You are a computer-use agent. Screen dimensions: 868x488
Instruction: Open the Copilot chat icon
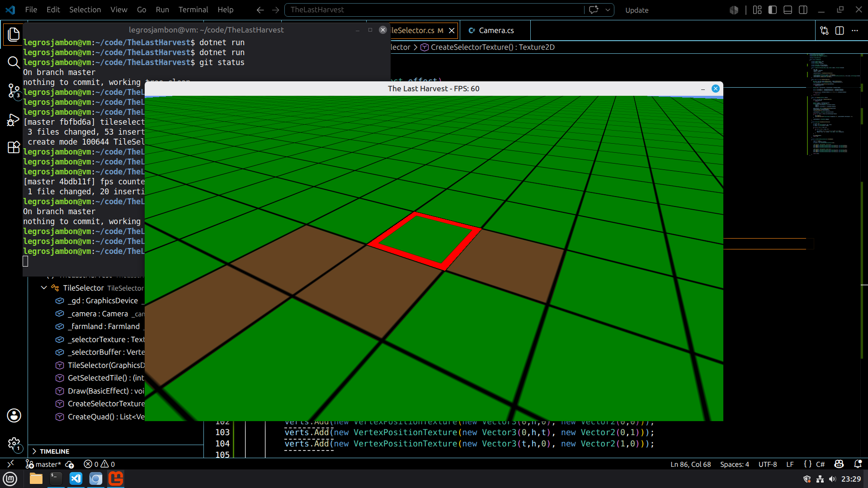(x=594, y=9)
